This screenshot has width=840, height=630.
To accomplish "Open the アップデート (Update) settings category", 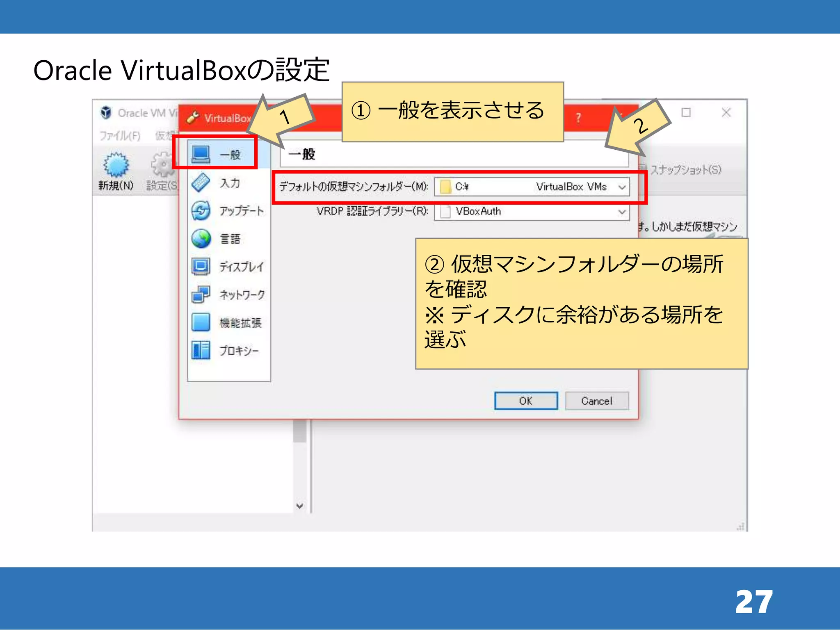I will [x=229, y=210].
